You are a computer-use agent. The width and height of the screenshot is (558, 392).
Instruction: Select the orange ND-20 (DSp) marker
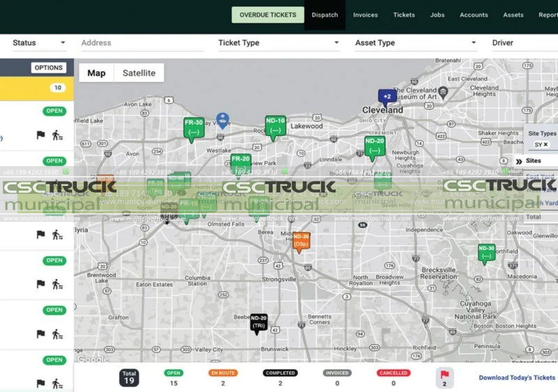pyautogui.click(x=301, y=241)
